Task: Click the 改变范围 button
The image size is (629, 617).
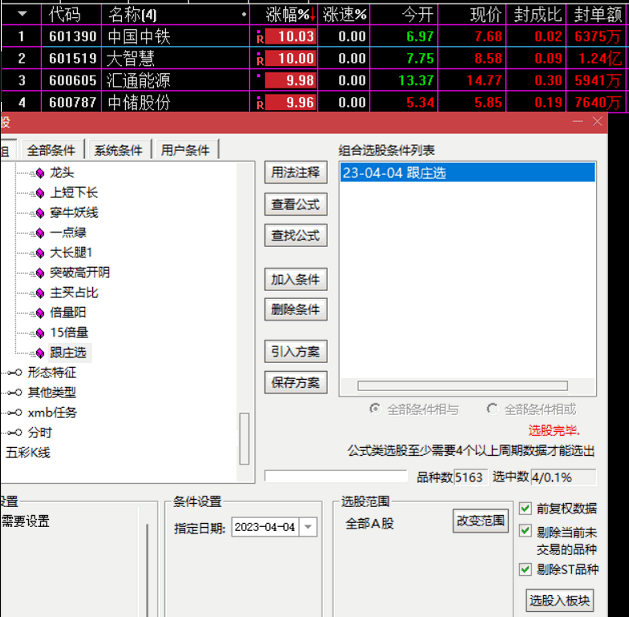Action: pyautogui.click(x=481, y=521)
